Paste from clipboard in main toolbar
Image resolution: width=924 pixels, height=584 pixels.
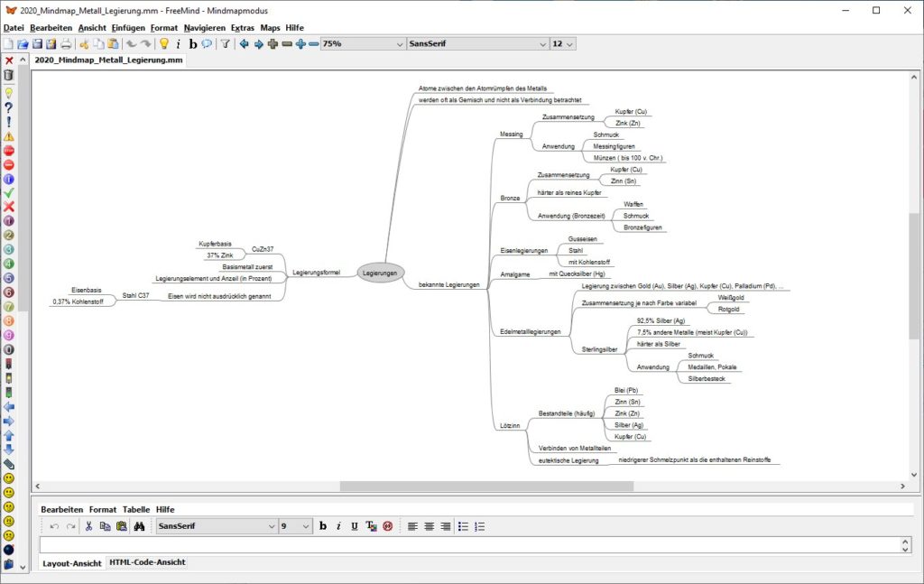tap(113, 43)
